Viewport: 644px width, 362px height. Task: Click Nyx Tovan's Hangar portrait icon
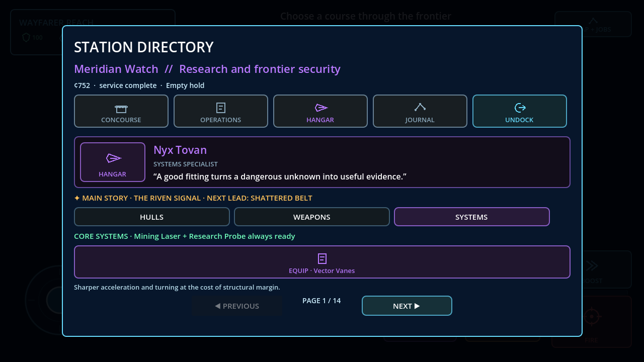coord(113,162)
